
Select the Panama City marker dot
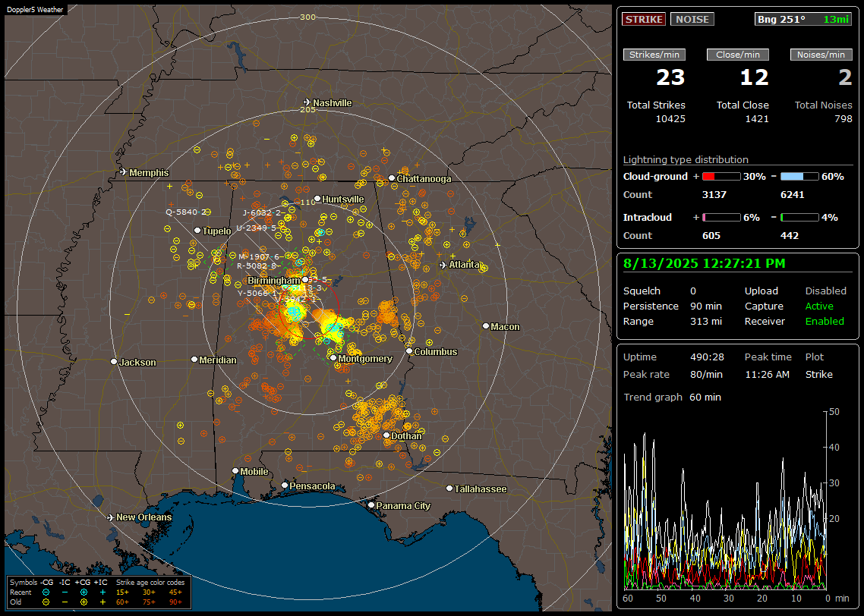371,504
